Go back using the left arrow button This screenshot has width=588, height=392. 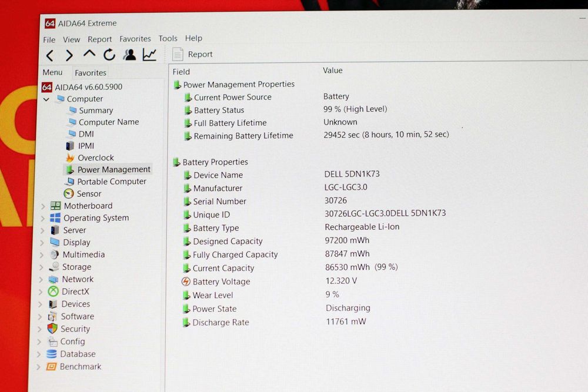point(50,55)
